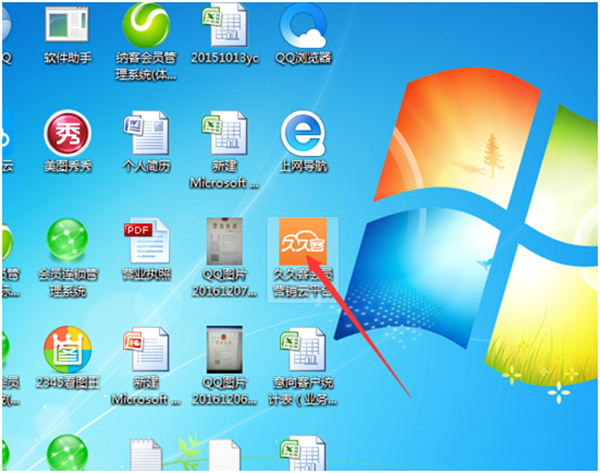Screen dimensions: 600x473
Task: Click the QQ浏览器 browser icon
Action: 305,25
